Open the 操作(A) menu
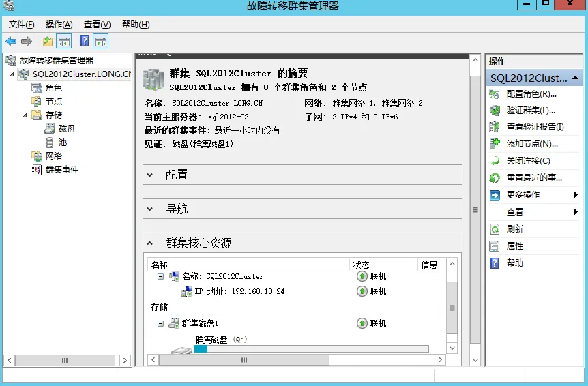 [59, 25]
